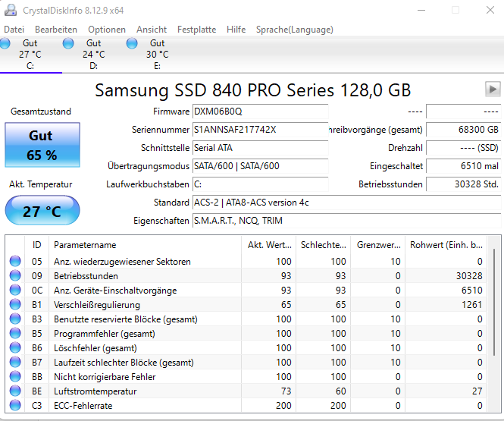Open the Ansicht menu
This screenshot has height=421, width=504.
[152, 30]
